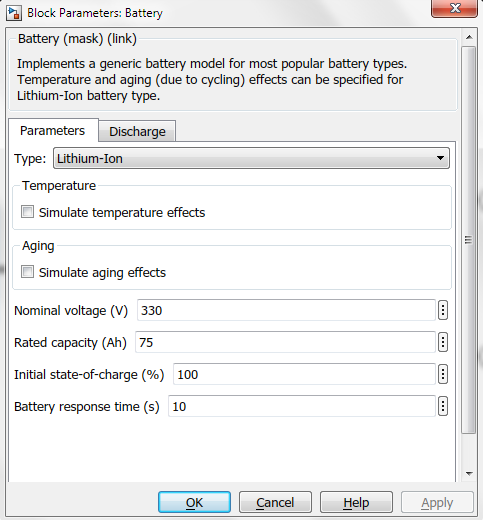The width and height of the screenshot is (483, 520).
Task: Click the scrollbar up arrow
Action: (x=469, y=37)
